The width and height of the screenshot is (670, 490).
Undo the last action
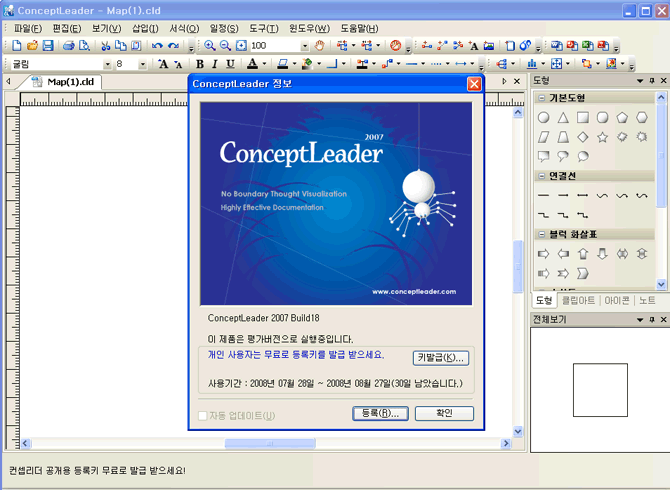click(x=157, y=45)
